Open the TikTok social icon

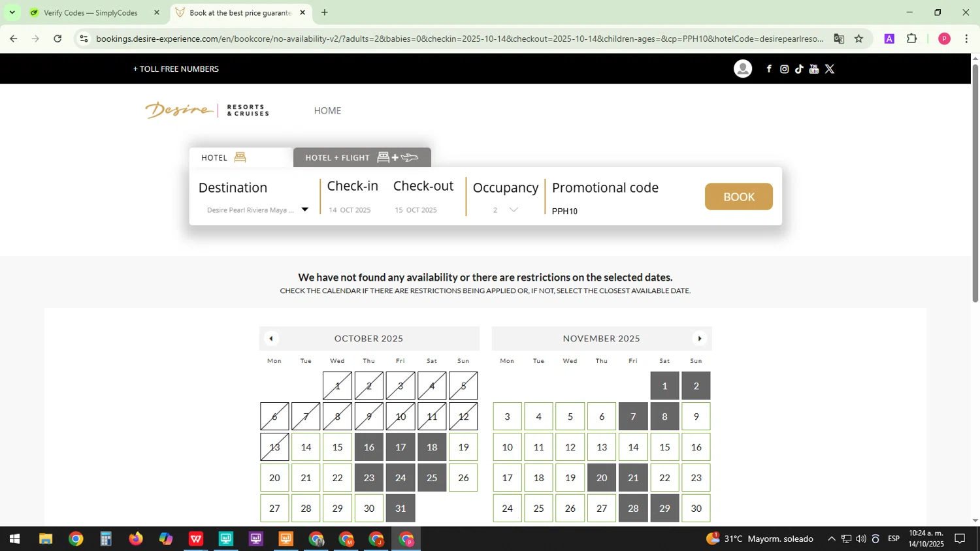pos(799,69)
